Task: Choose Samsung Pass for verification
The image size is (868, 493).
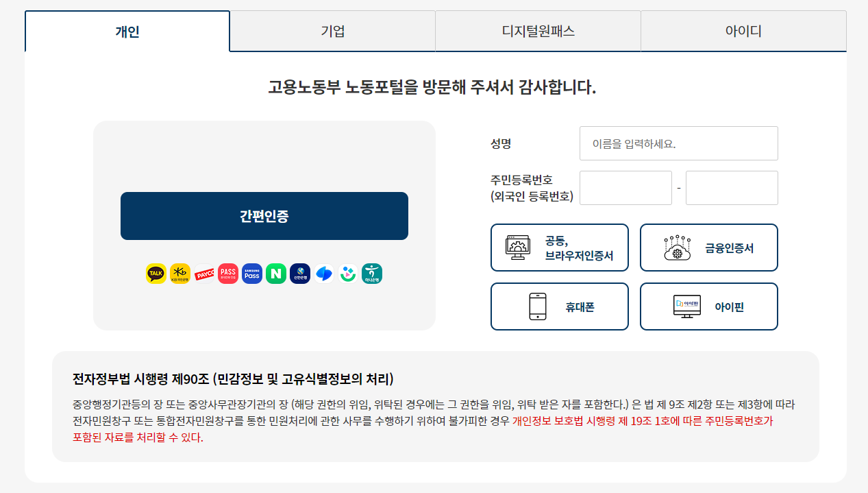Action: click(x=251, y=273)
